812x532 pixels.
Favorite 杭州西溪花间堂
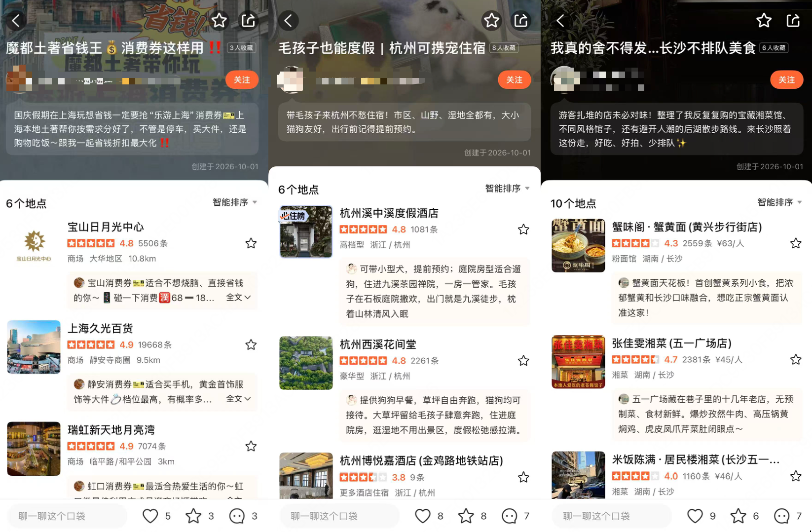(x=523, y=361)
